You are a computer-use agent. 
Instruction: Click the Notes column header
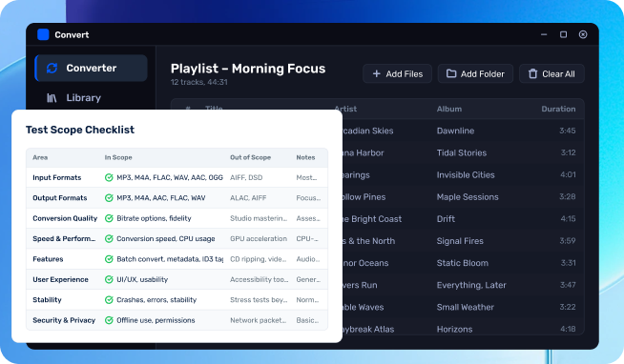point(305,157)
